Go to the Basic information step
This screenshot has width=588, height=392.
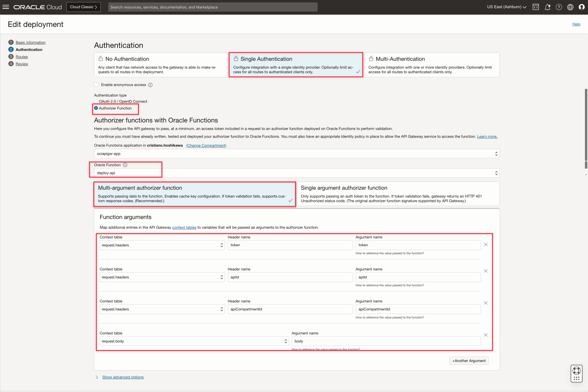[30, 43]
